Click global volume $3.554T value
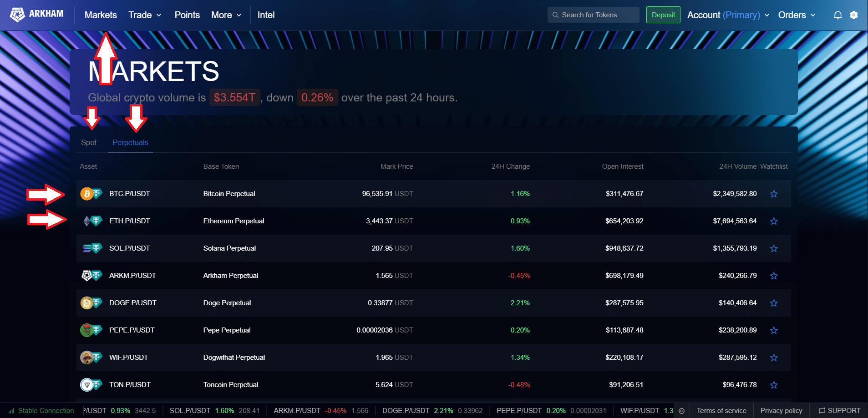 click(x=234, y=97)
